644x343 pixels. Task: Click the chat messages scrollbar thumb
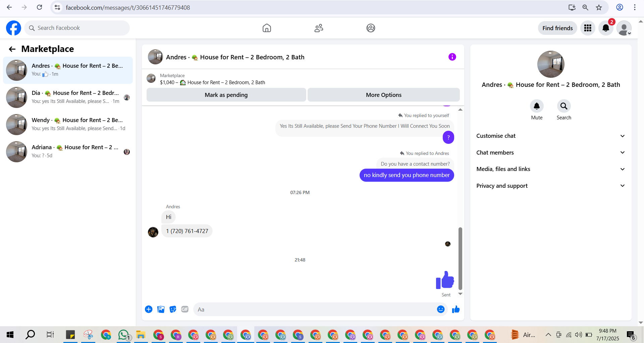click(x=460, y=258)
